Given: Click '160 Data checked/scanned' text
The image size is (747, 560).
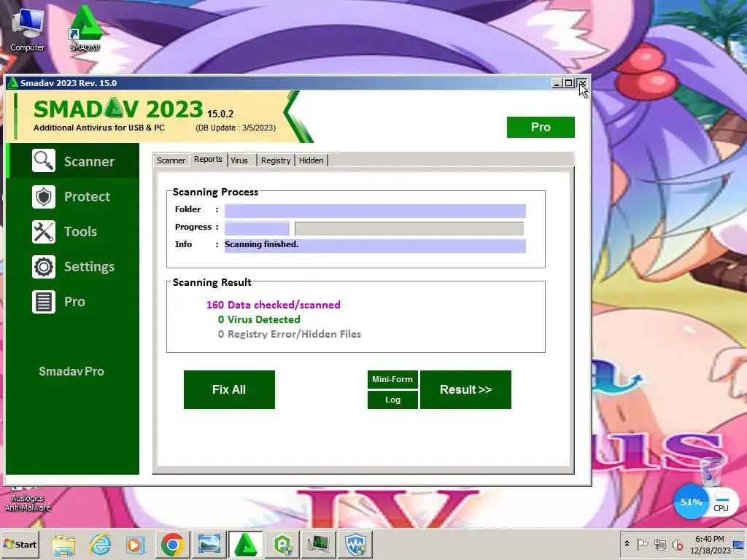Looking at the screenshot, I should click(274, 305).
